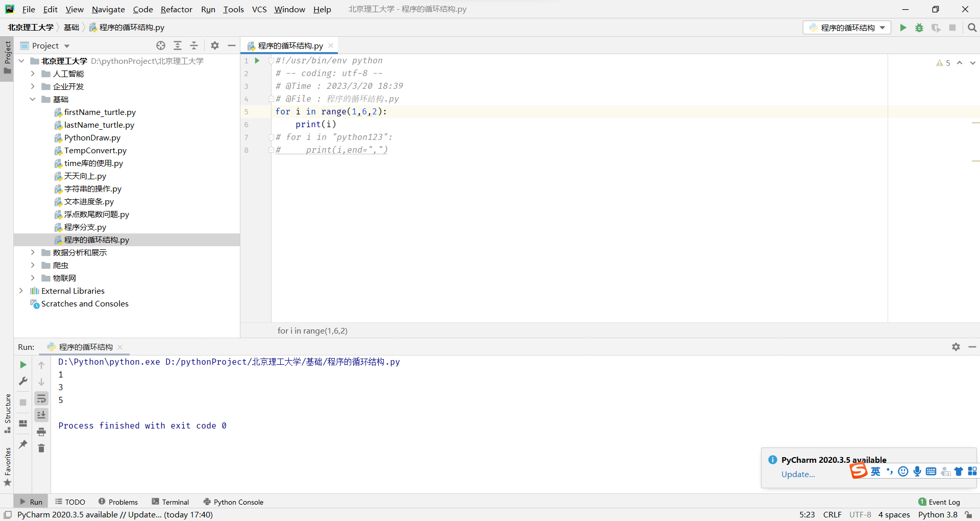Clear all console output with trash icon

coord(41,448)
